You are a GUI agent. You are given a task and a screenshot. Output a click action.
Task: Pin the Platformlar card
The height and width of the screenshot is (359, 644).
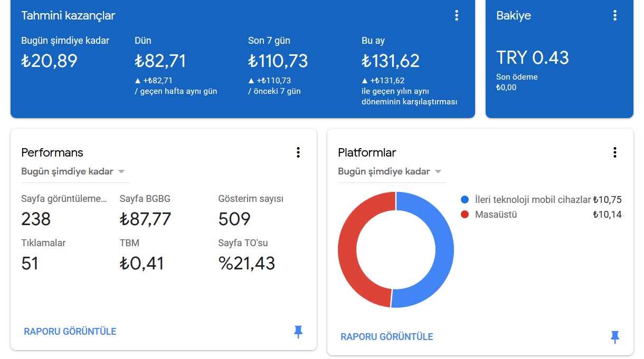615,337
